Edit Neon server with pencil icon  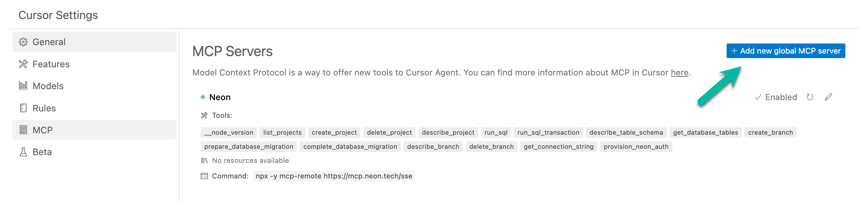tap(828, 97)
